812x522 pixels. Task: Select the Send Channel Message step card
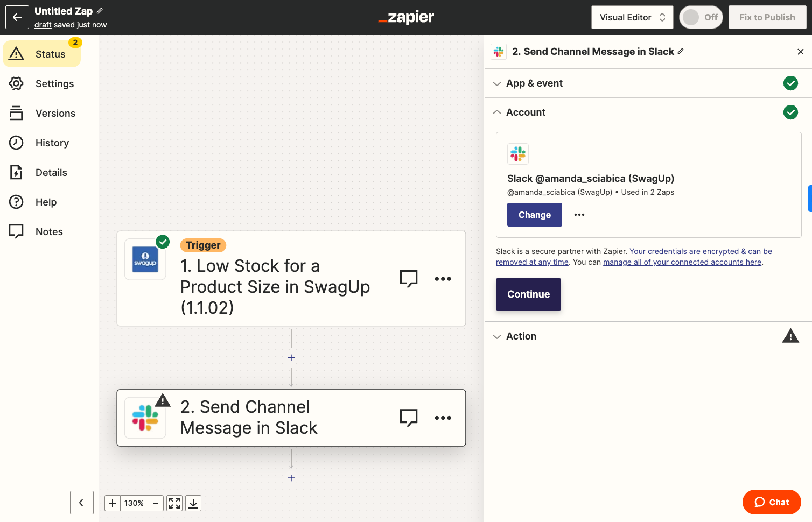point(291,418)
